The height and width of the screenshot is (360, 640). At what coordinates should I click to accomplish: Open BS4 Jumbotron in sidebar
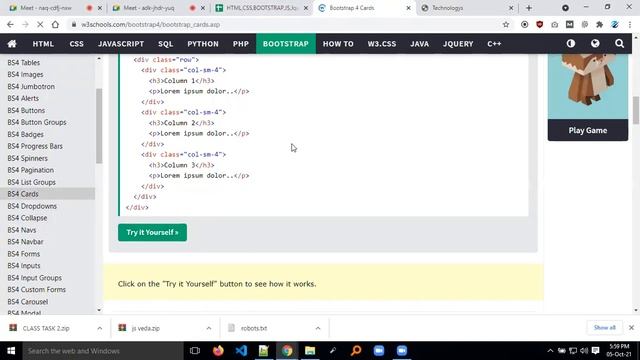(31, 87)
